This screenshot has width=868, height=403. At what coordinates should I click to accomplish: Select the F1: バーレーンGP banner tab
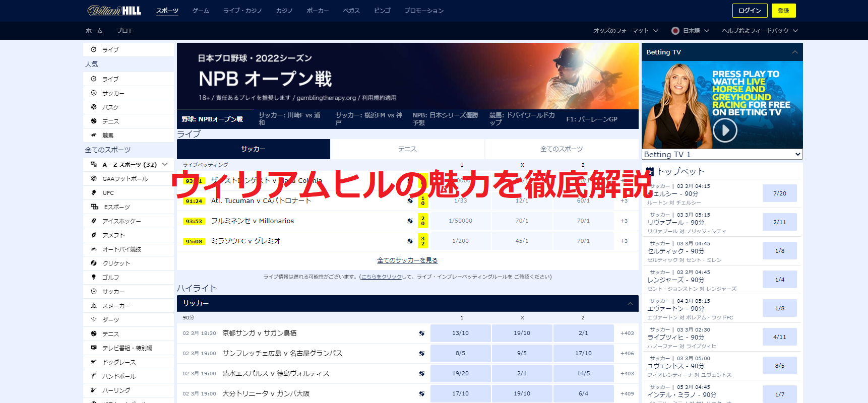592,119
